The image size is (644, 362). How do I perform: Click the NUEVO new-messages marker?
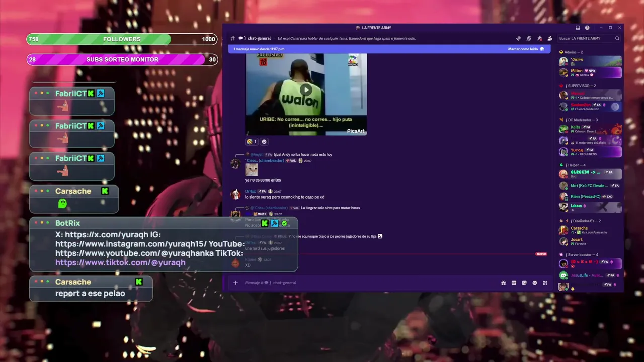coord(541,254)
